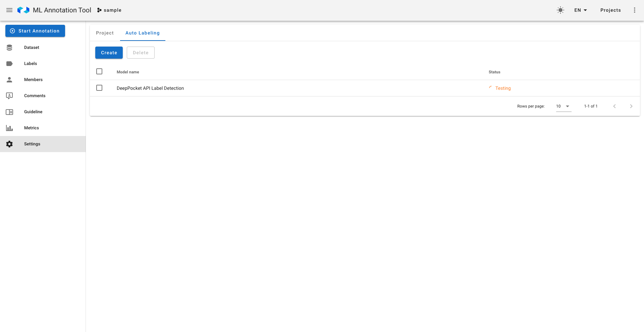Click the Create button
Screen dimensions: 644x332
click(x=109, y=53)
